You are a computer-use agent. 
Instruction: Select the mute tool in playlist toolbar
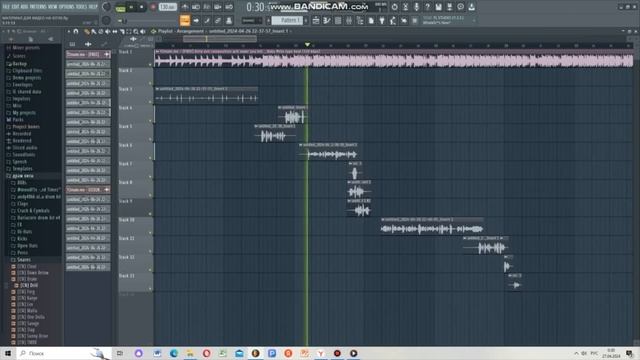(x=107, y=31)
